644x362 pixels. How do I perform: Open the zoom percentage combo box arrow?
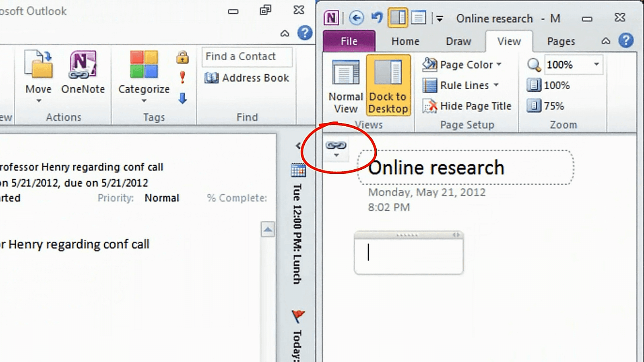[x=596, y=64]
